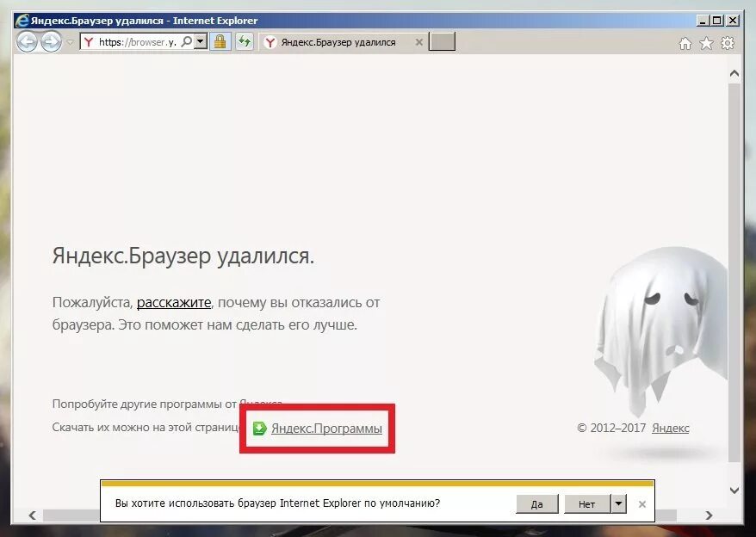Click Нет in default browser prompt
Screen dimensions: 756x537
[x=586, y=504]
